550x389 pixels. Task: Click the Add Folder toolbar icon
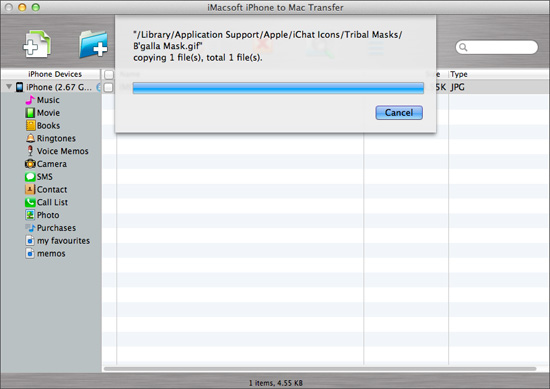(x=93, y=44)
